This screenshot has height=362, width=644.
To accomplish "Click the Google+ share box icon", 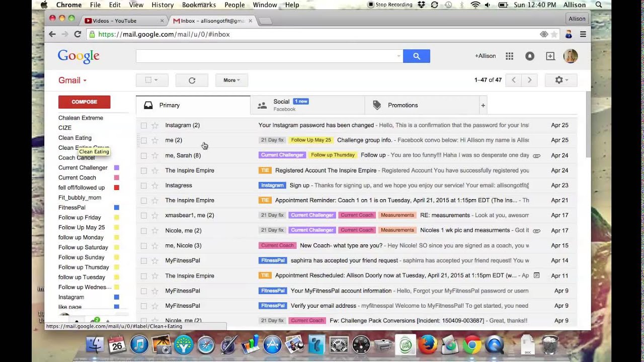I will tap(550, 56).
